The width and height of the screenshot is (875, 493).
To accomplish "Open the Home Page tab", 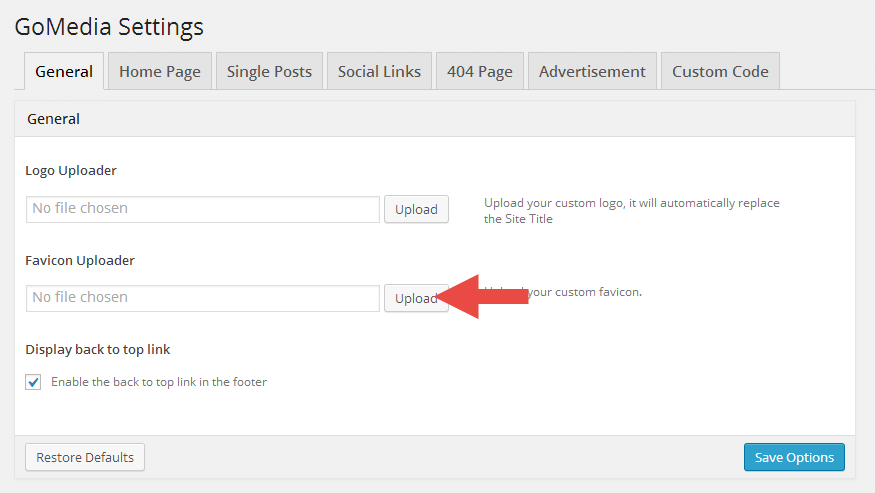I will [x=160, y=71].
